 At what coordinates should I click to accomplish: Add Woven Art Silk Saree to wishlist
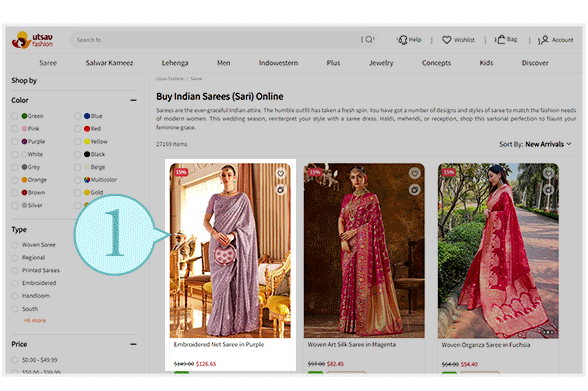tap(414, 173)
